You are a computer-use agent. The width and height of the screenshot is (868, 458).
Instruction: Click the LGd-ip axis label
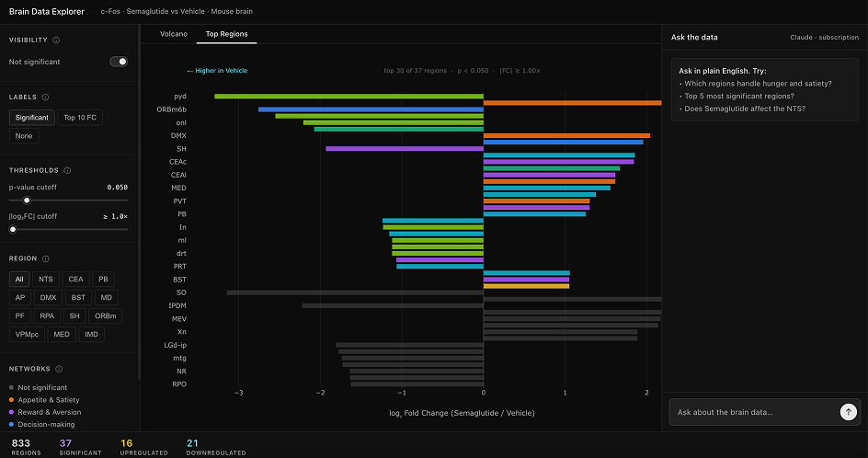[175, 345]
